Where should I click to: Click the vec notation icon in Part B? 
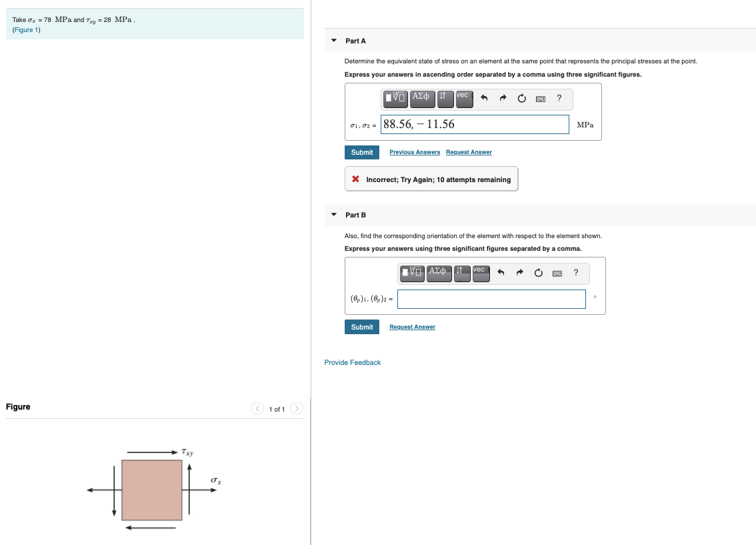tap(481, 273)
